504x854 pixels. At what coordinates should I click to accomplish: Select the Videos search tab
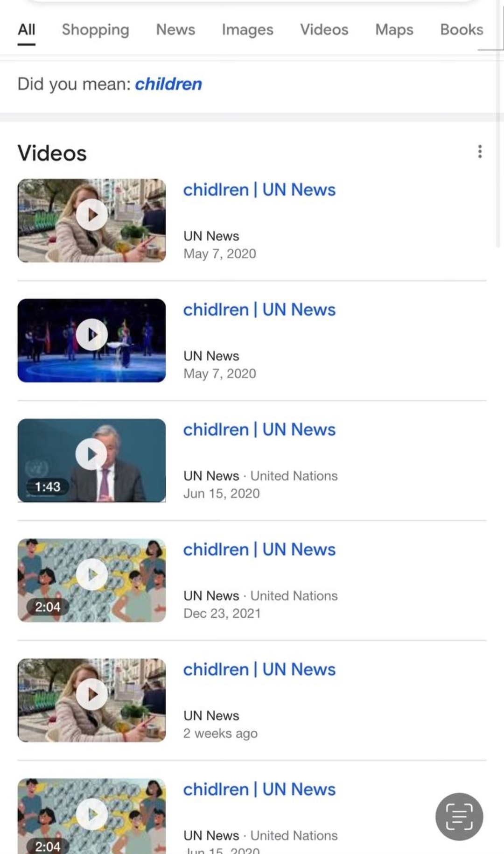click(324, 29)
